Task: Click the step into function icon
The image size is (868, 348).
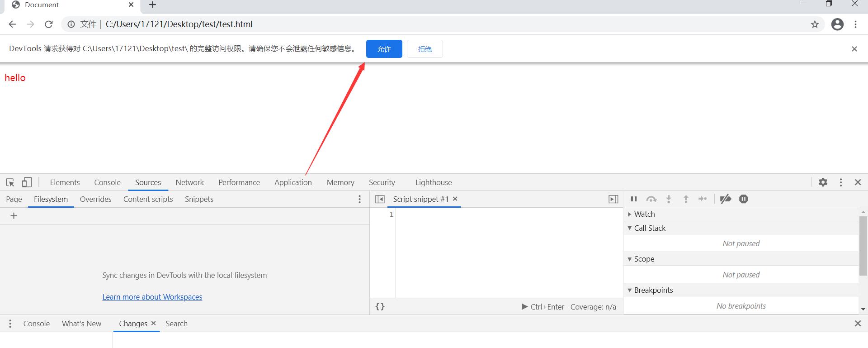Action: [x=669, y=199]
